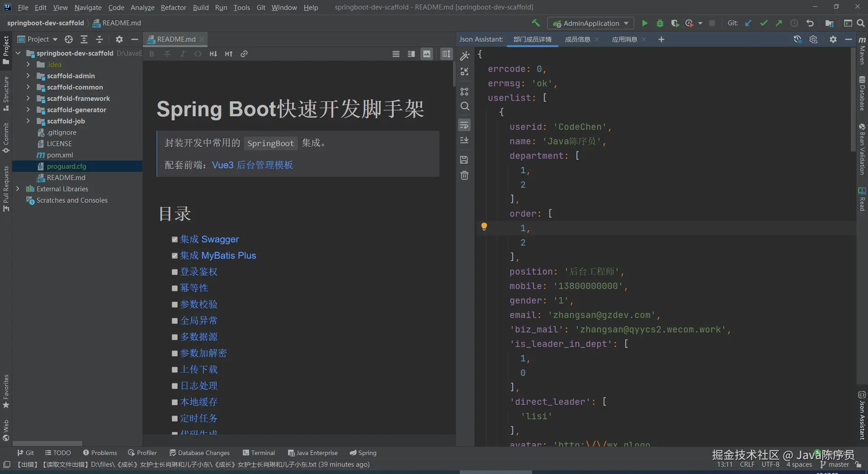This screenshot has height=474, width=868.
Task: Run AdminApplication with coverage
Action: coord(675,23)
